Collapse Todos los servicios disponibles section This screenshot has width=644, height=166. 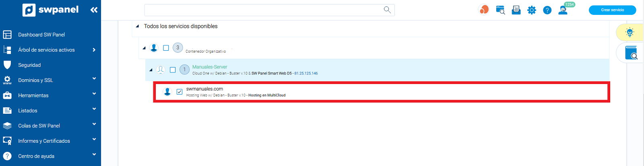[x=137, y=26]
